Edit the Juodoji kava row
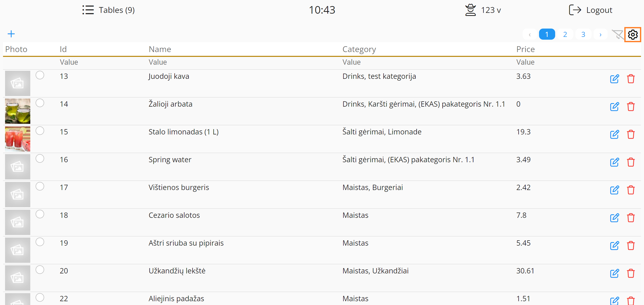This screenshot has width=644, height=305. 614,79
